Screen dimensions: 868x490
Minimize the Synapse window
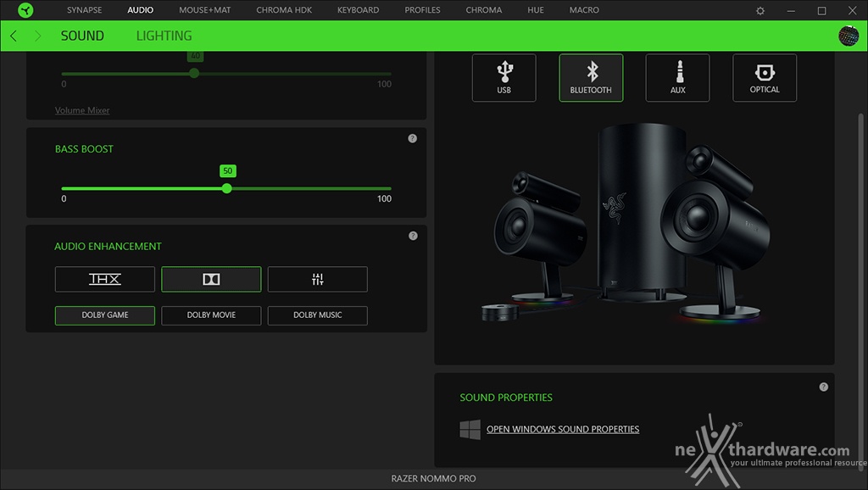pos(791,10)
